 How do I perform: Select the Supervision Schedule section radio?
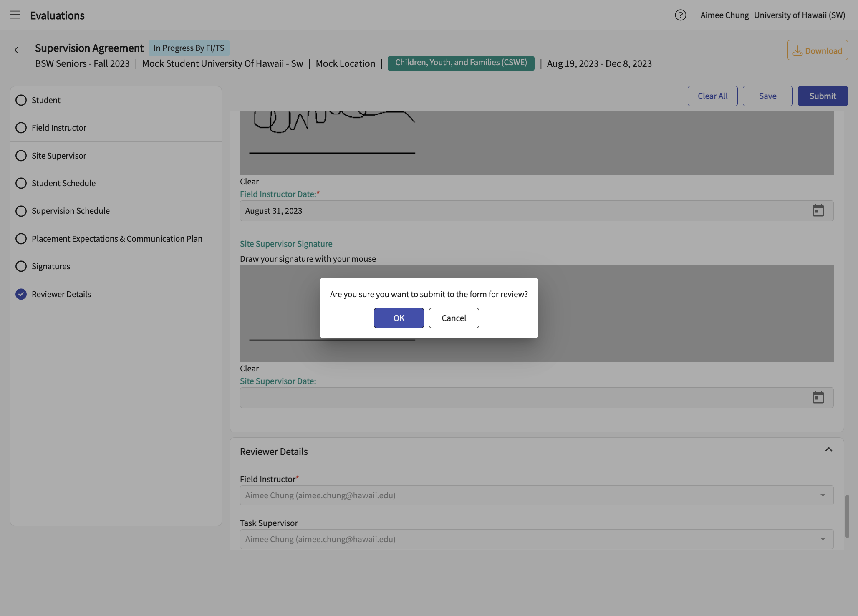(21, 211)
